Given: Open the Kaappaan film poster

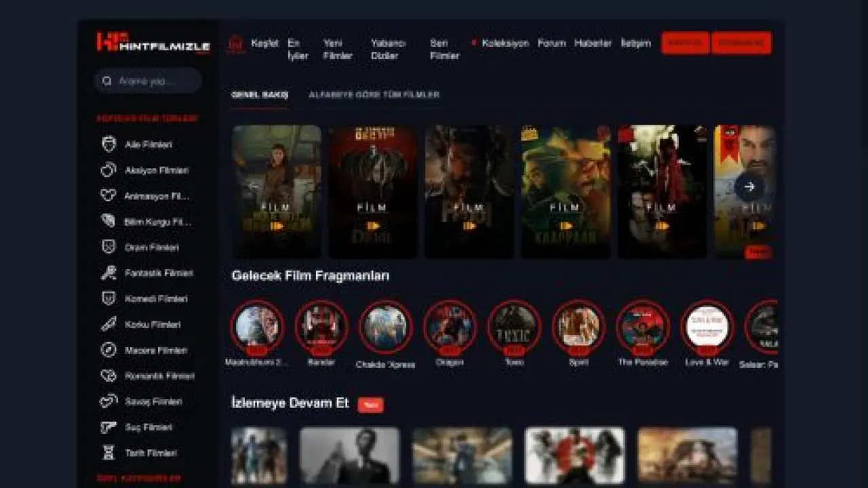Looking at the screenshot, I should [566, 191].
